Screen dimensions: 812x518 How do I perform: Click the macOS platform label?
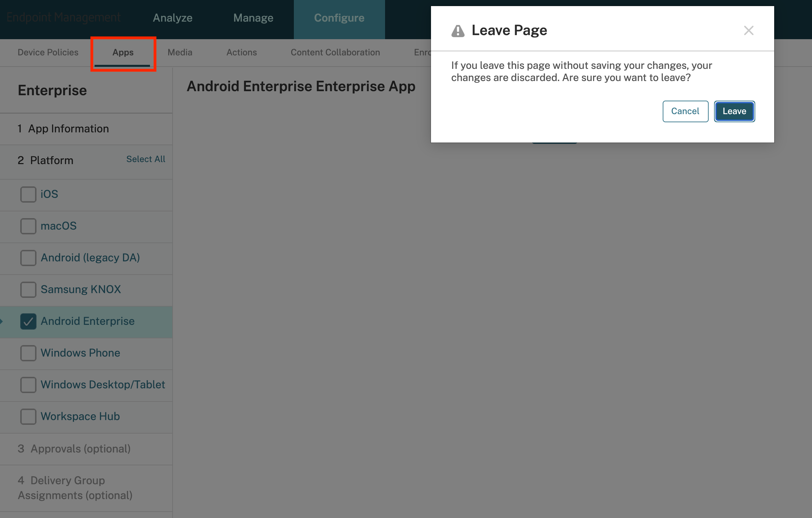[59, 226]
